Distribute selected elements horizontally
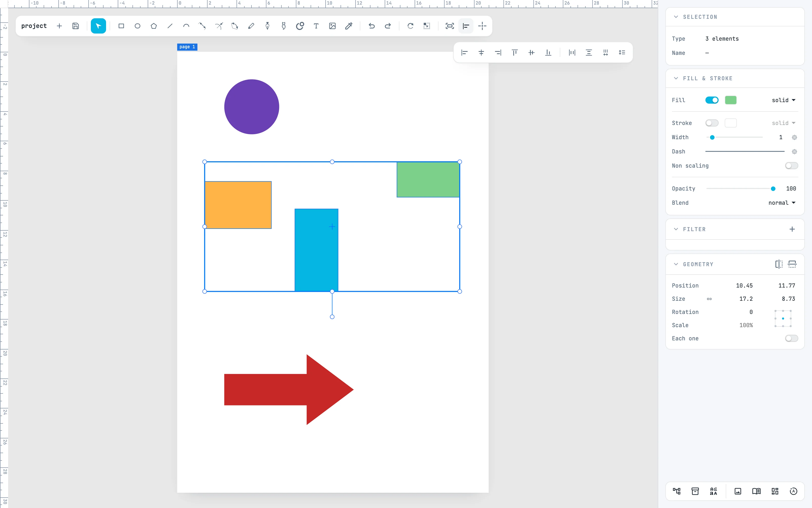This screenshot has width=812, height=508. (572, 52)
